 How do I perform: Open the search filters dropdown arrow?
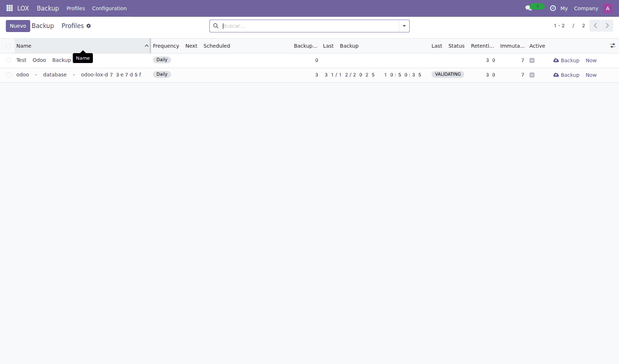pyautogui.click(x=404, y=26)
